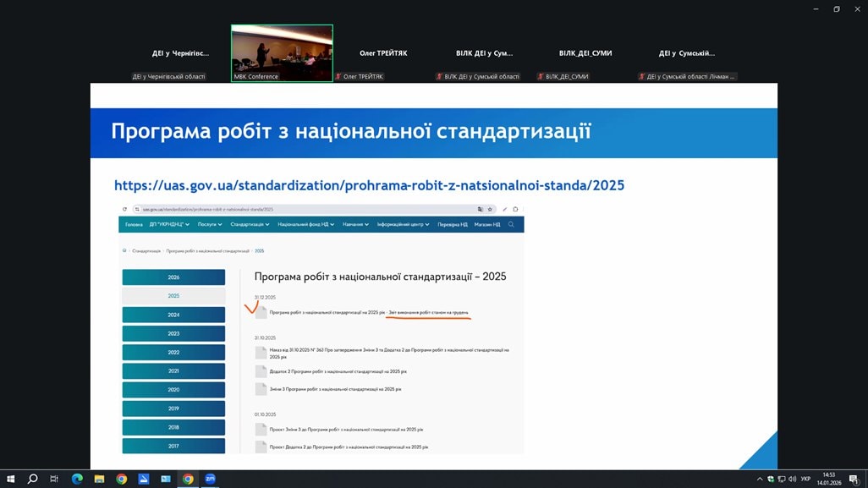Click the Mail app icon in taskbar
This screenshot has height=488, width=868.
coord(166,479)
